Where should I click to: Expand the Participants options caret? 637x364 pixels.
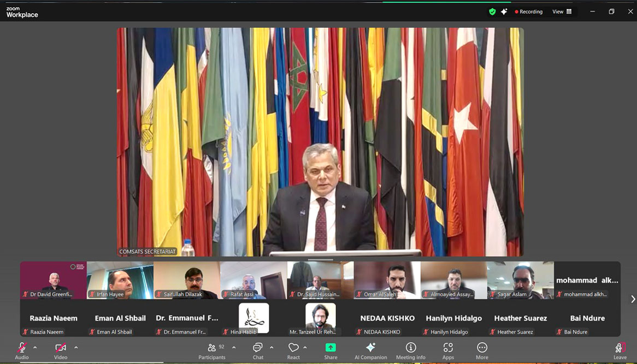[234, 348]
